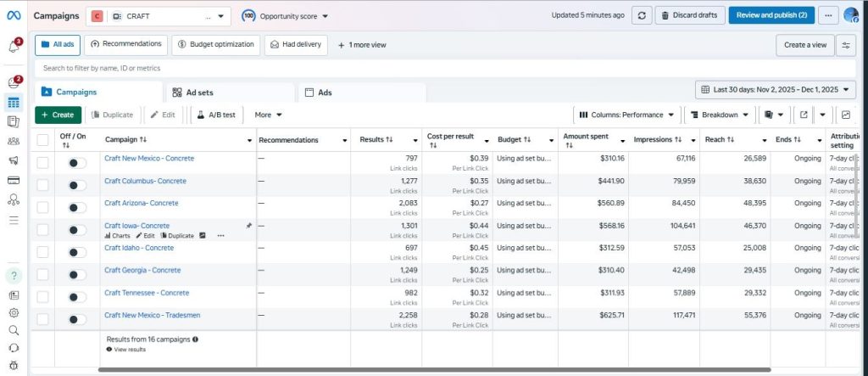This screenshot has height=376, width=868.
Task: Open the Columns: Performance dropdown
Action: pos(626,115)
